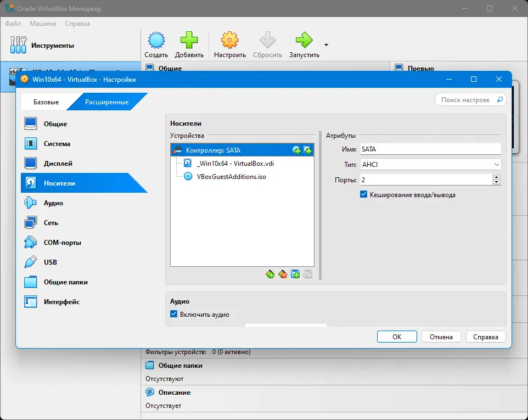Open Справка menu in VirtualBox Manager
Viewport: 528px width, 420px height.
[x=77, y=24]
